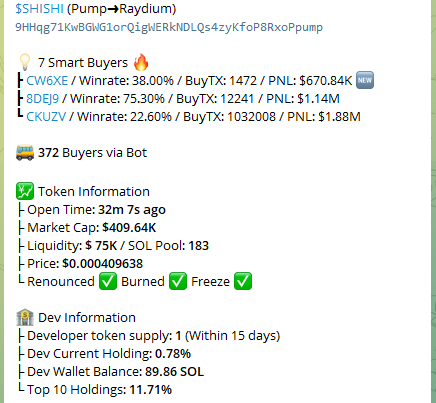The width and height of the screenshot is (436, 403).
Task: Click the 'Burned' label
Action: (143, 282)
